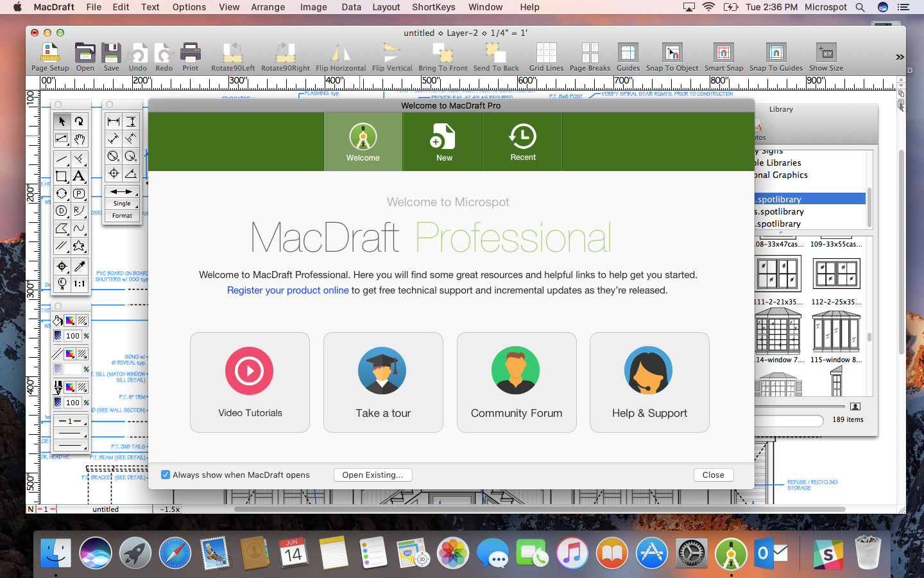
Task: Toggle Grid Lines in the toolbar
Action: [546, 57]
